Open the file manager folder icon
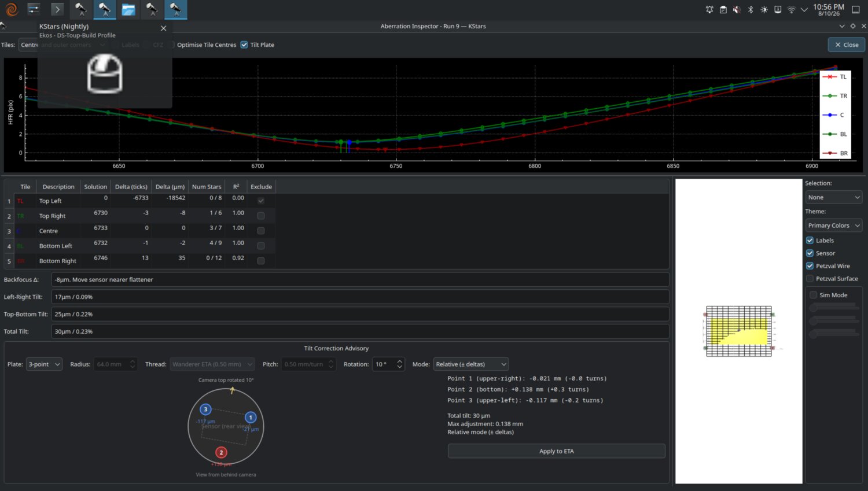 click(128, 9)
